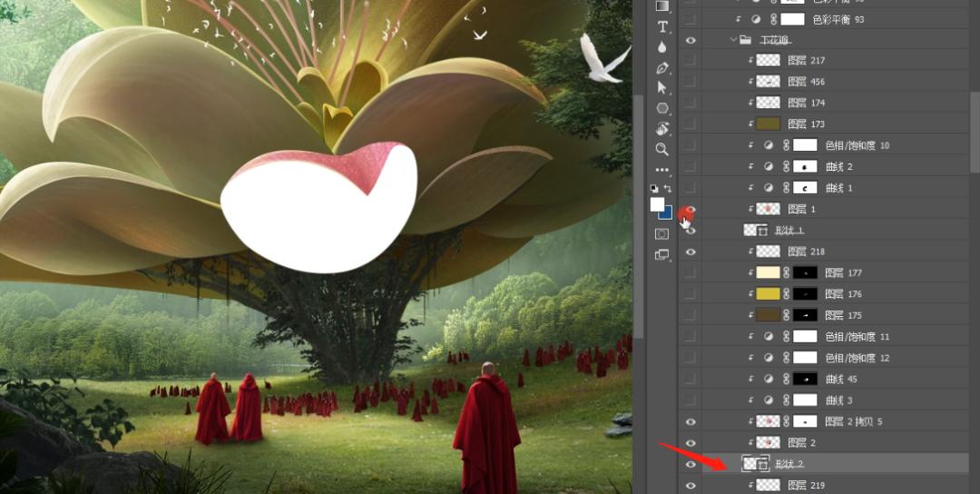The height and width of the screenshot is (494, 980).
Task: Select the 色相/饱和度 12 layer name
Action: point(857,358)
